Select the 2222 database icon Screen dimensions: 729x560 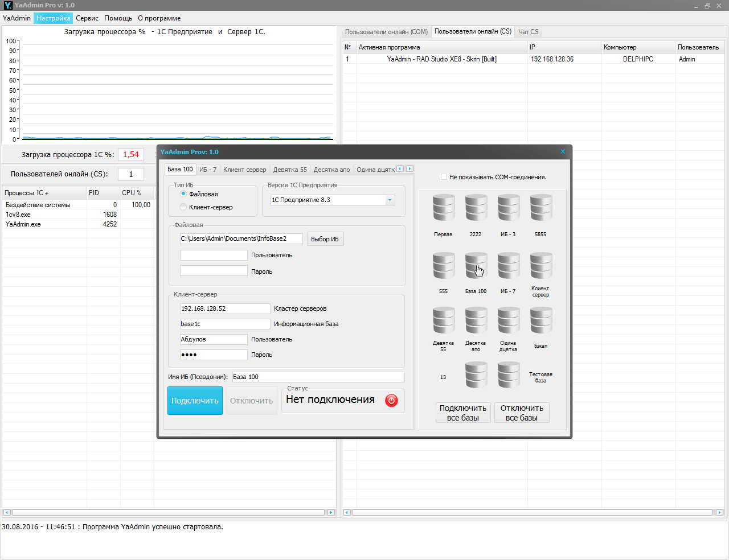(x=476, y=208)
